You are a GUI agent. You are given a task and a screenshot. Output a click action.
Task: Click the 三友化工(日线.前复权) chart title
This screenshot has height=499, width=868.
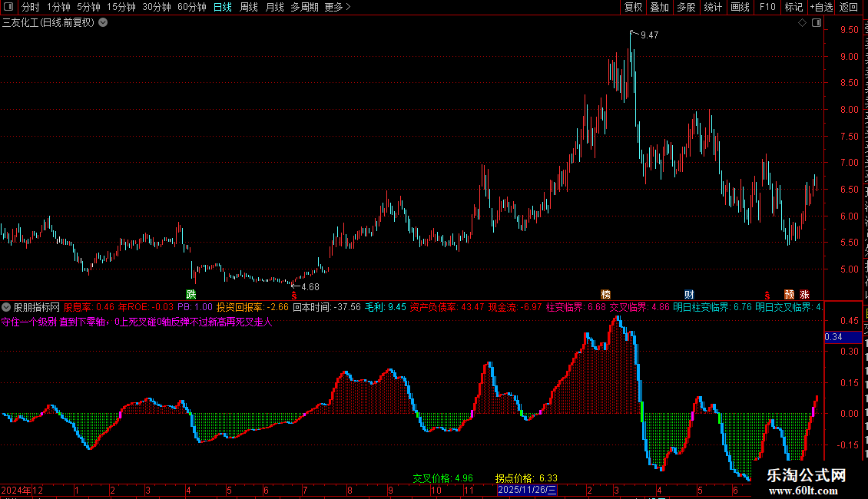[48, 23]
